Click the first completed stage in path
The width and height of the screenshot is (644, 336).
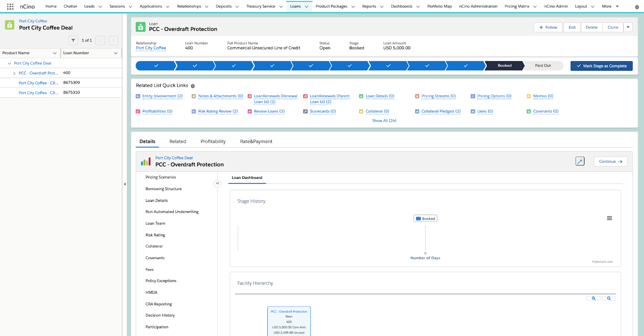point(156,66)
